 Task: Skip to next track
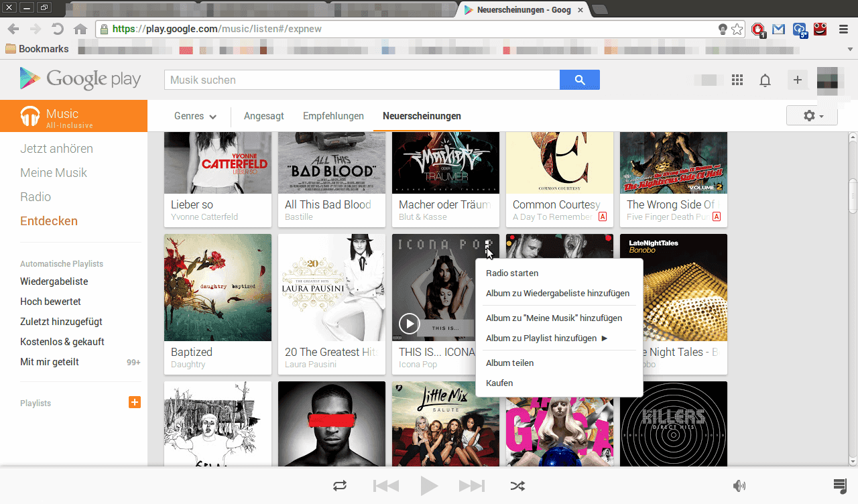pos(472,485)
